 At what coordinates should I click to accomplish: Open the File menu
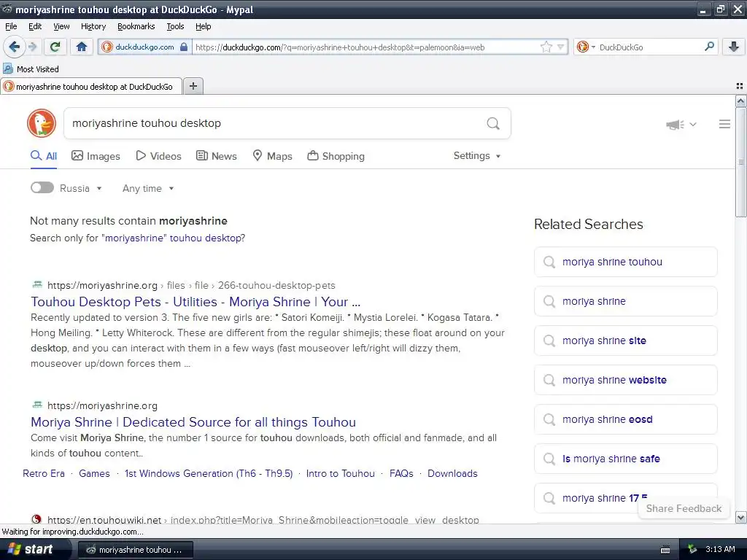tap(11, 26)
